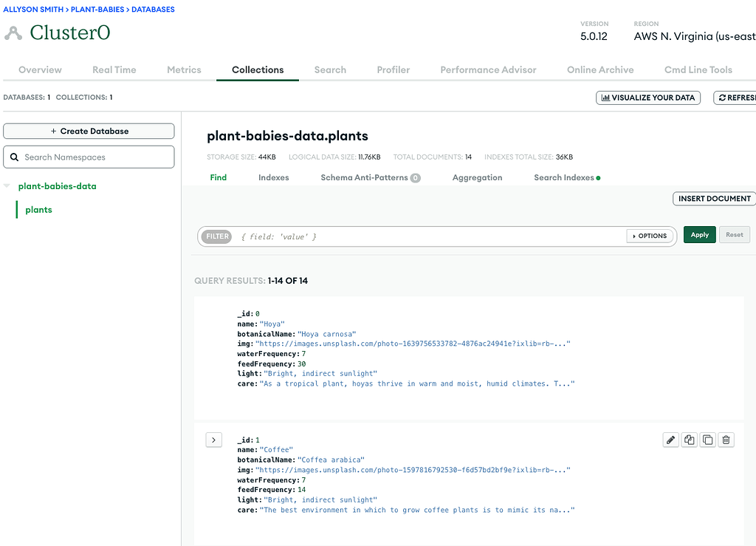The height and width of the screenshot is (546, 756).
Task: Expand the Coffee document fields
Action: click(x=213, y=440)
